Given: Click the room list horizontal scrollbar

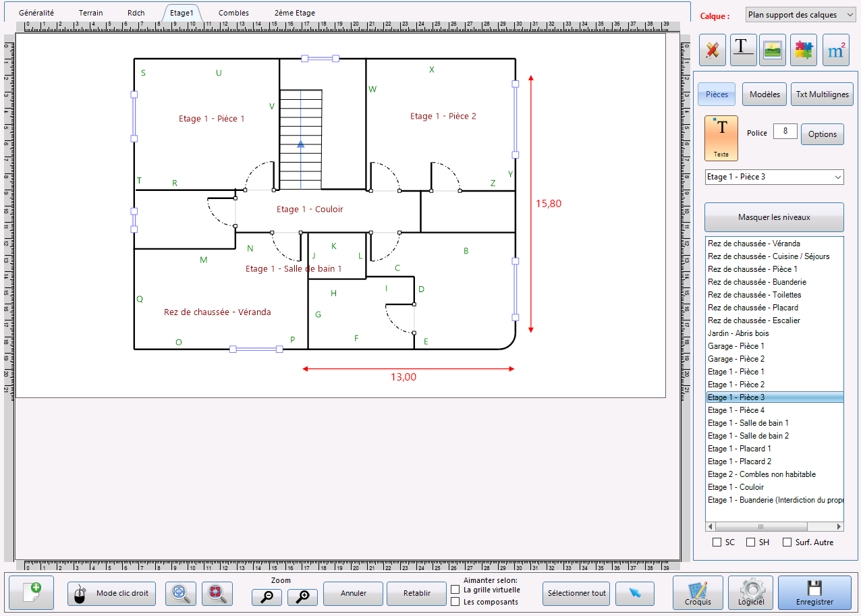Looking at the screenshot, I should pos(774,527).
